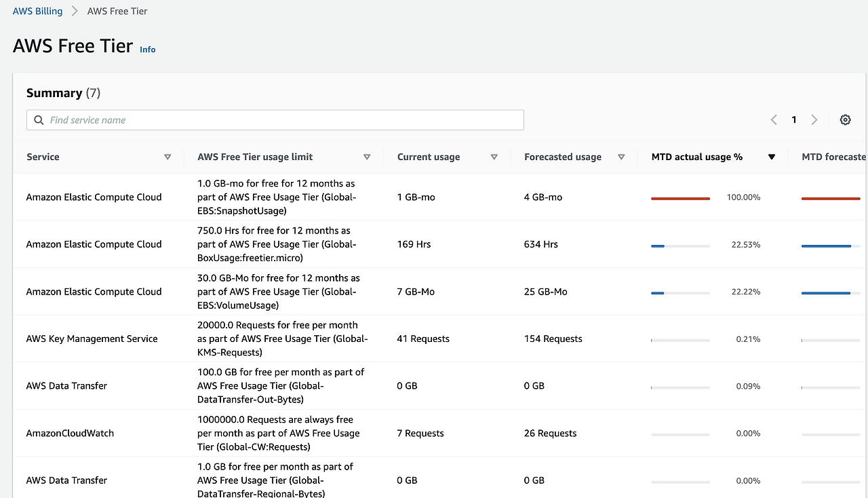Select AWS Data Transfer row with 100.0 GB limit
The height and width of the screenshot is (498, 868).
tap(439, 385)
